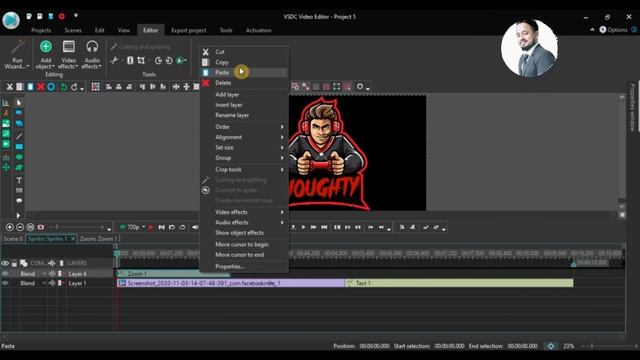Expand the Order submenu
The height and width of the screenshot is (360, 640).
pos(244,127)
